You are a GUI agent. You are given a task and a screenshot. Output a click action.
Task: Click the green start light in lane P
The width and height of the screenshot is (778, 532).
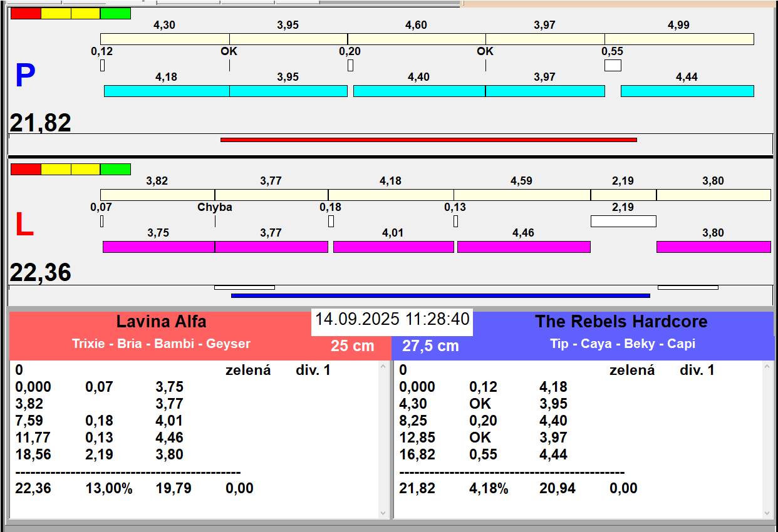click(x=115, y=14)
